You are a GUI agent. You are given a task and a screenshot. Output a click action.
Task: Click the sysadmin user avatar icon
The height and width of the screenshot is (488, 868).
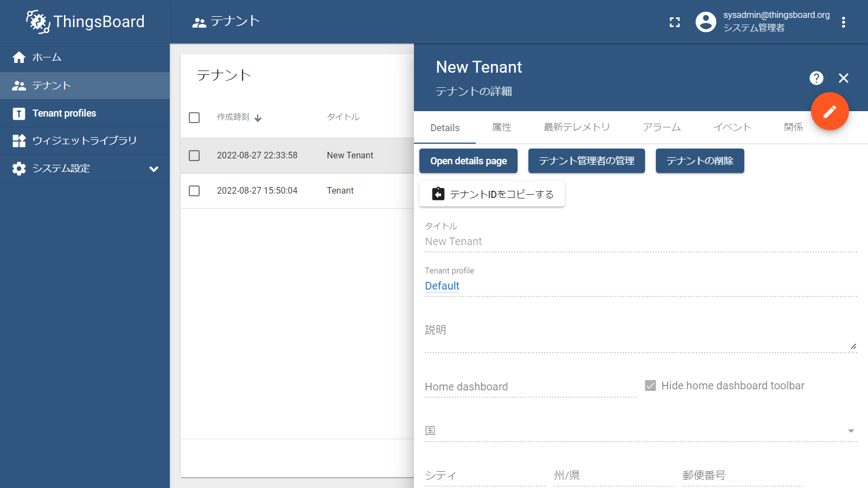pyautogui.click(x=706, y=22)
